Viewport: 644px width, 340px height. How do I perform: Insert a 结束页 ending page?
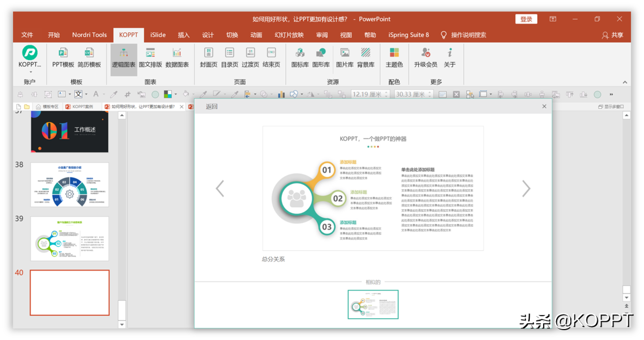click(271, 58)
